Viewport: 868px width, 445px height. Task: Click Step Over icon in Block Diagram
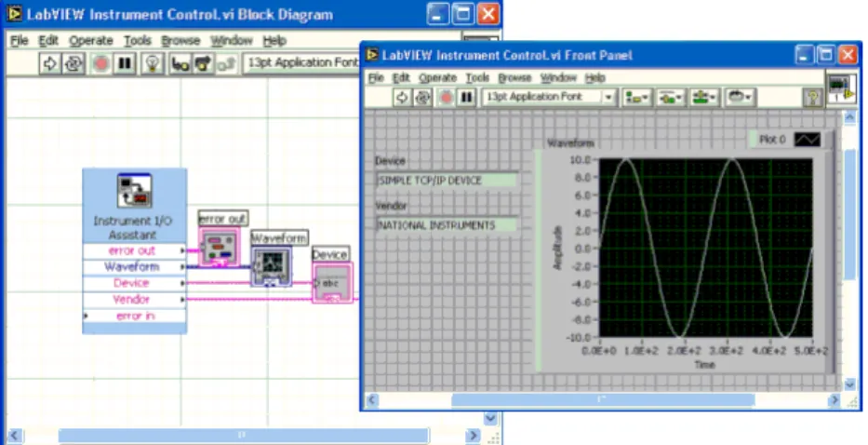pyautogui.click(x=203, y=63)
